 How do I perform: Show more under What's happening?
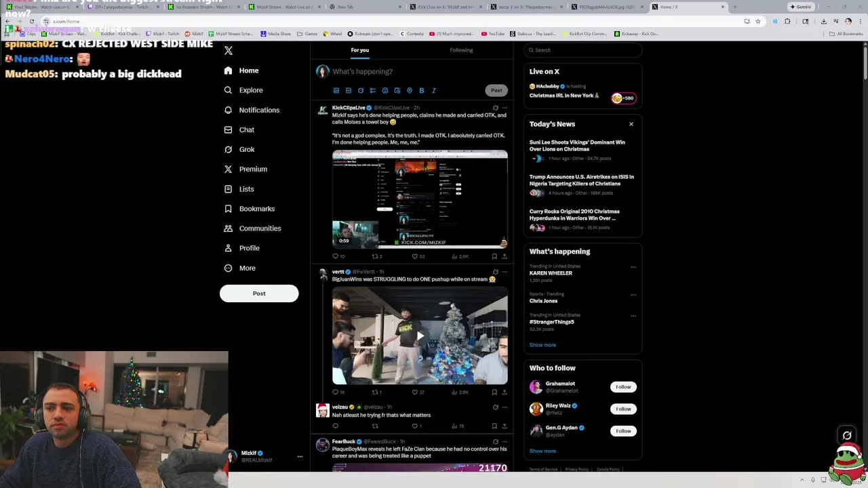tap(542, 345)
